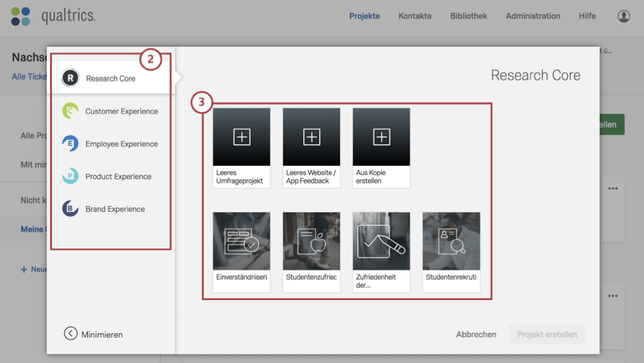Select Employee Experience category label

coord(122,144)
